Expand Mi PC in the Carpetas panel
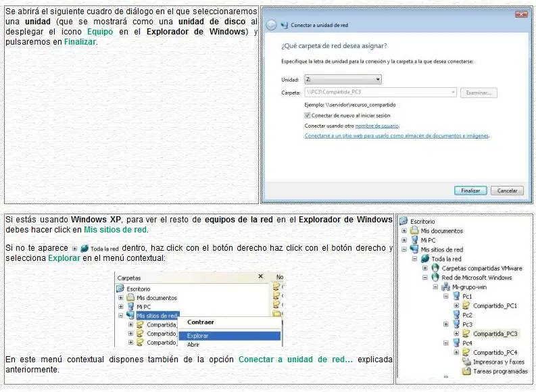Image resolution: width=536 pixels, height=392 pixels. 121,307
